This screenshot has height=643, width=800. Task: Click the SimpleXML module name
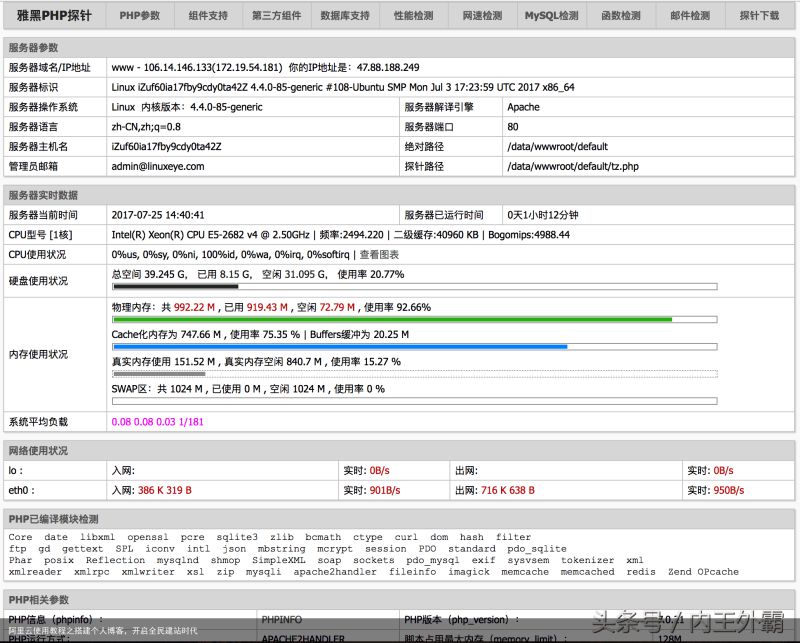[x=279, y=560]
